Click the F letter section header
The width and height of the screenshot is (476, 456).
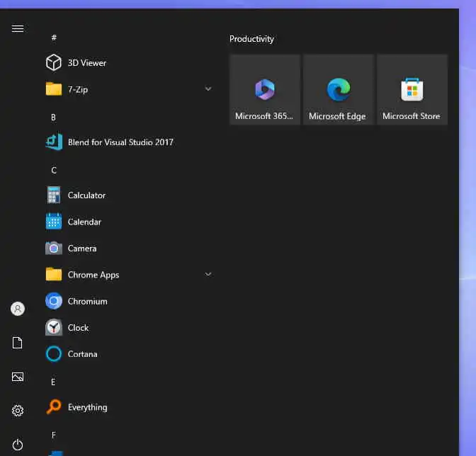(53, 435)
